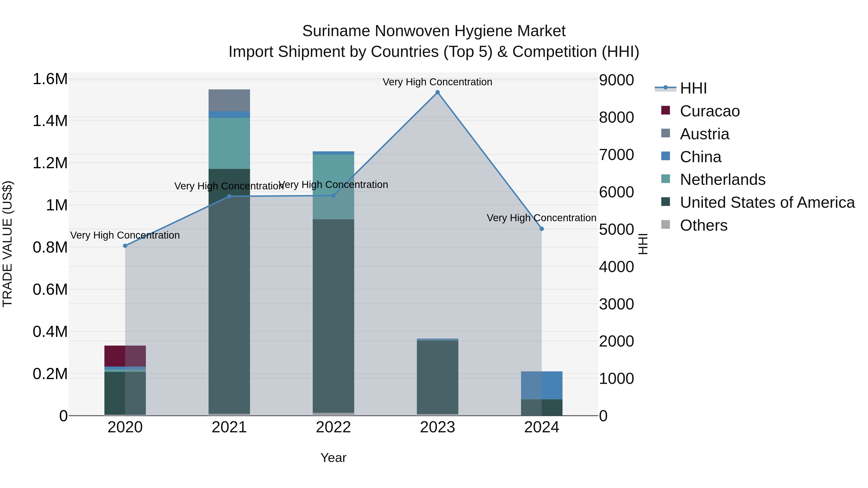
Task: Click the United States bar segment in 2022
Action: coord(334,316)
